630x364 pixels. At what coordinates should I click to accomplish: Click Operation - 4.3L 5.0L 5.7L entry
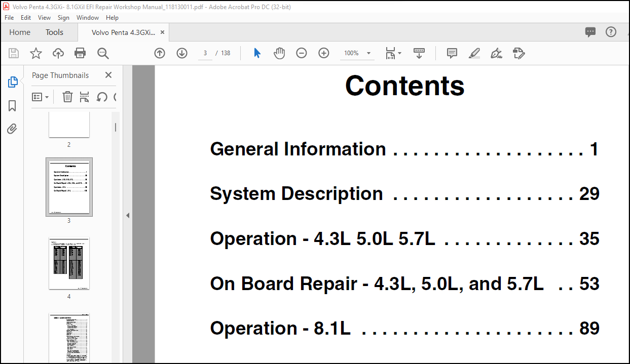click(404, 238)
